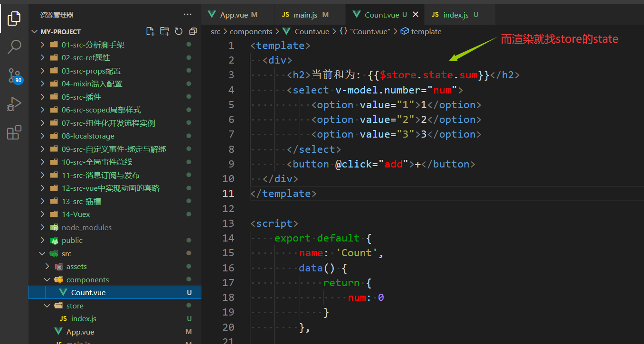This screenshot has height=344, width=644.
Task: Expand the 04-mixin混入配置 folder
Action: [x=43, y=84]
